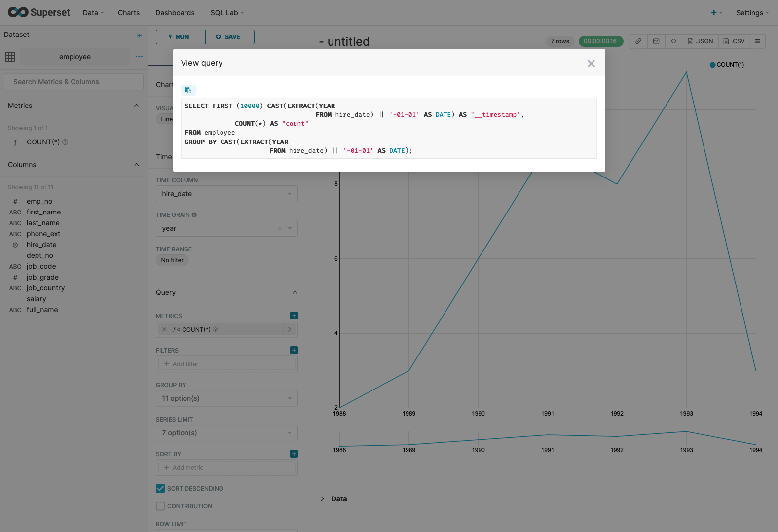The height and width of the screenshot is (532, 778).
Task: Select last_name column
Action: point(43,223)
